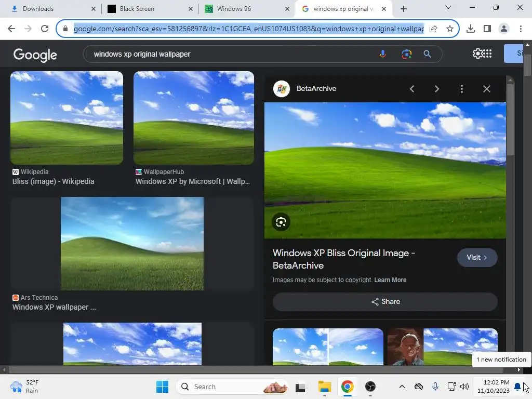Select the Wikipedia Bliss thumbnail

coord(66,118)
